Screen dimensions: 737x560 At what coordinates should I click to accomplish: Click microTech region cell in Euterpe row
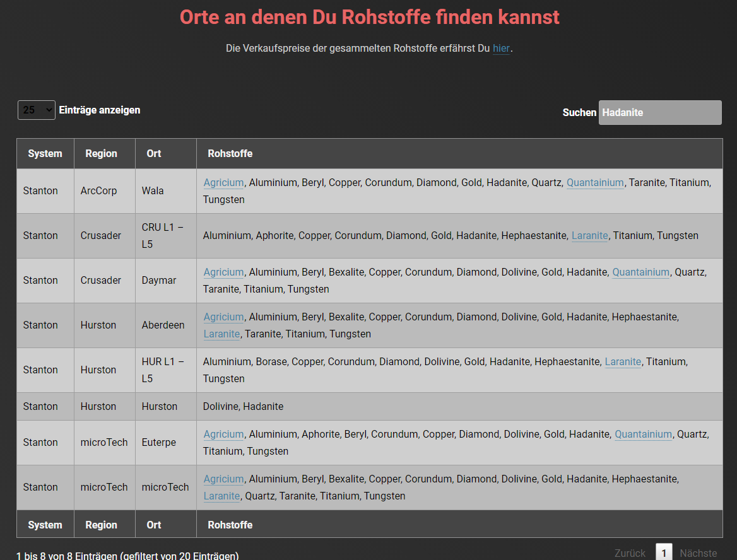click(104, 443)
